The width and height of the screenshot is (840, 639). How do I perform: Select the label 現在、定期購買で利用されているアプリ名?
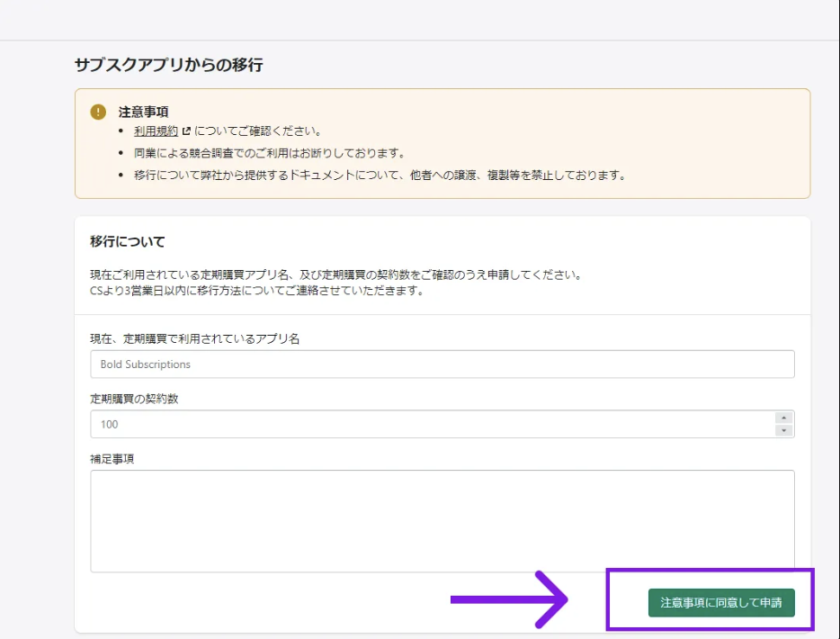coord(194,338)
